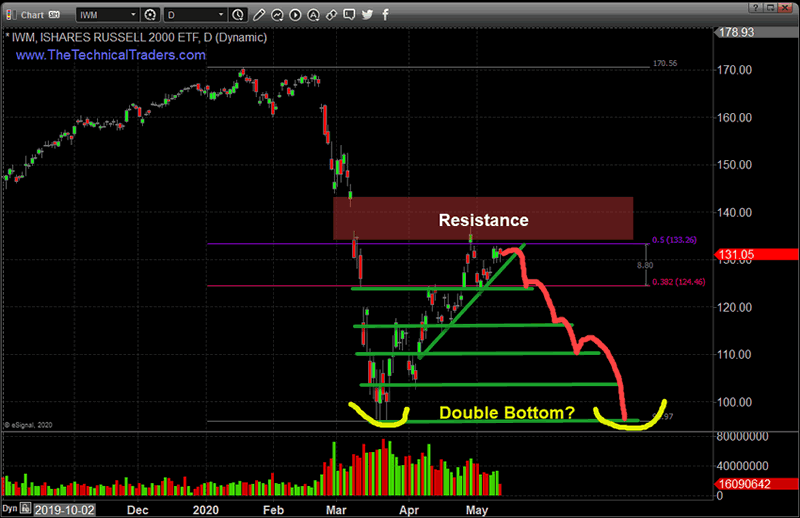The image size is (800, 518).
Task: Open the D interval dropdown
Action: point(195,15)
